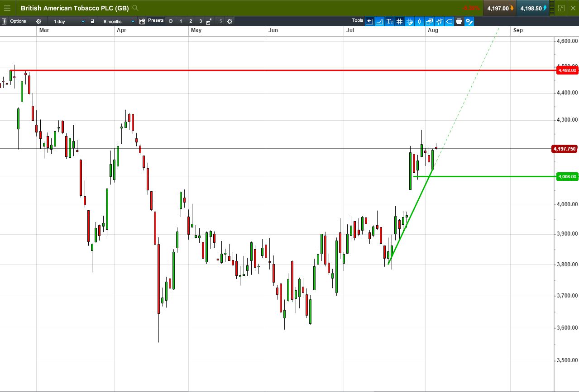Click the Aug label on the time axis
Screen dimensions: 579x392
coord(432,30)
